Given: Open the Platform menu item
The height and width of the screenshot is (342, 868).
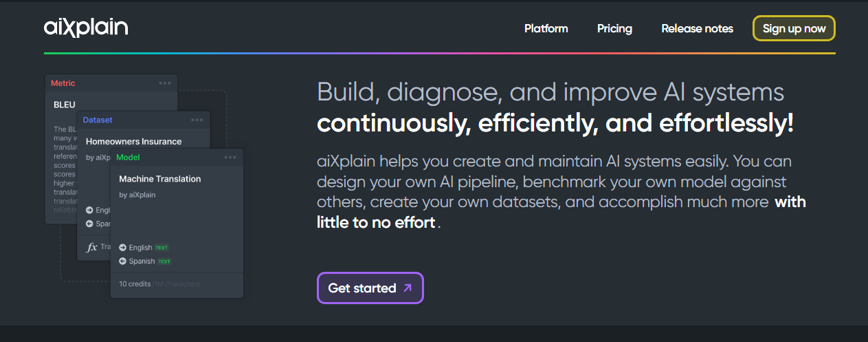Looking at the screenshot, I should tap(546, 28).
